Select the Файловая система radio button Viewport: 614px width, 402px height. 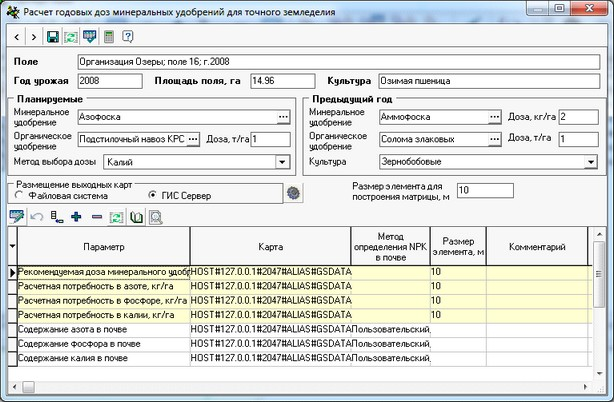point(20,195)
